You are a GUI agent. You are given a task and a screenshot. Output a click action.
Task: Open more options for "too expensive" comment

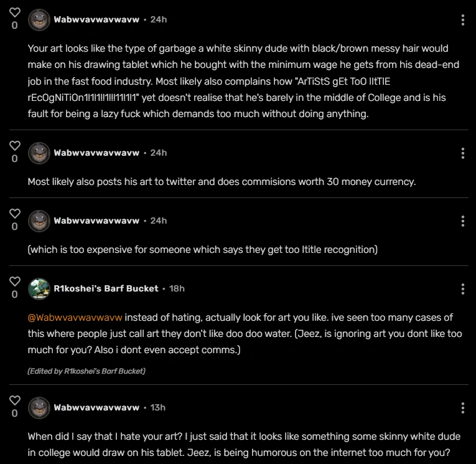point(463,221)
